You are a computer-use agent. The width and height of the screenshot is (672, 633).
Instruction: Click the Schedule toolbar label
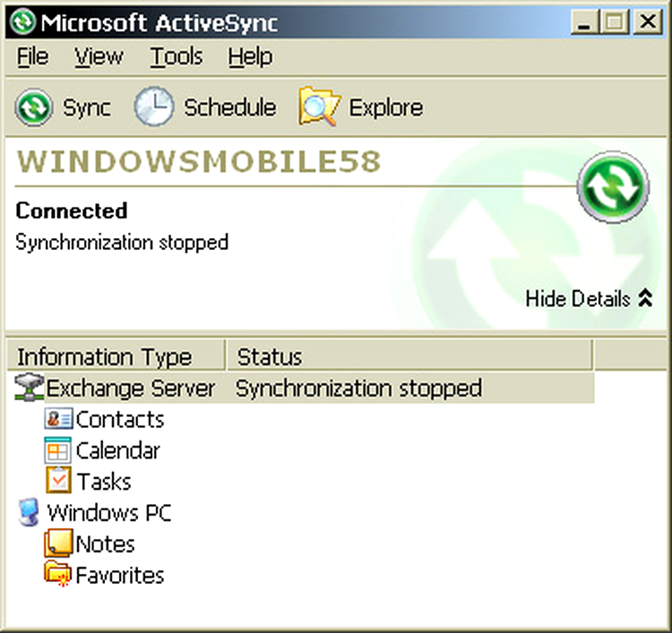click(230, 107)
